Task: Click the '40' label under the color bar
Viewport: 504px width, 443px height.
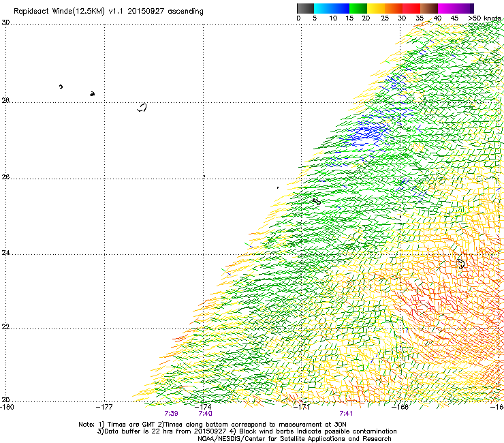Action: tap(437, 18)
